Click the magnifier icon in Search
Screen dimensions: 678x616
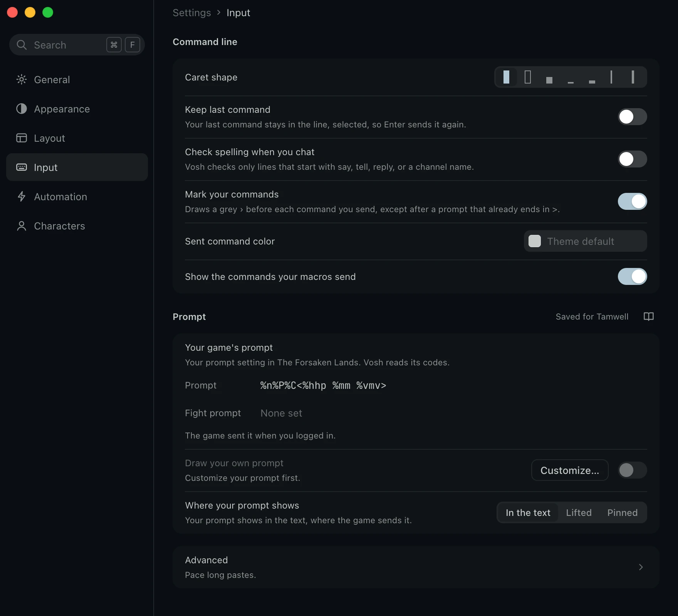click(x=22, y=45)
